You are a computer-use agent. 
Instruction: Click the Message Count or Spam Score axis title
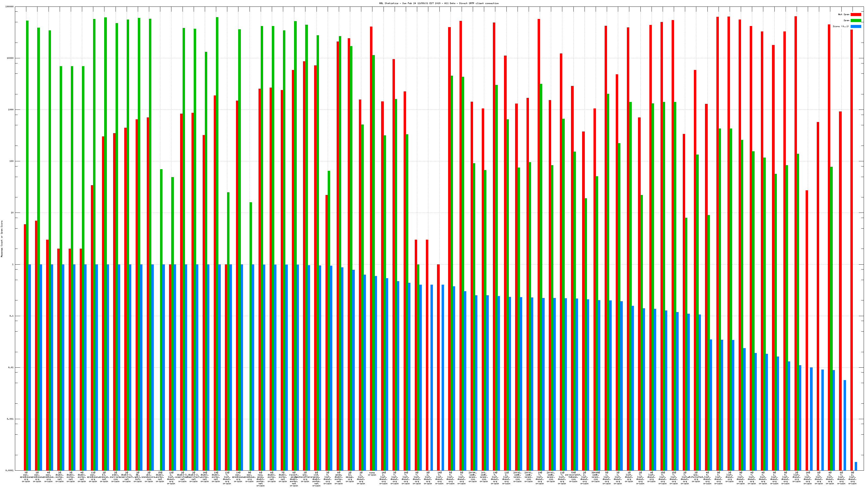(2, 239)
